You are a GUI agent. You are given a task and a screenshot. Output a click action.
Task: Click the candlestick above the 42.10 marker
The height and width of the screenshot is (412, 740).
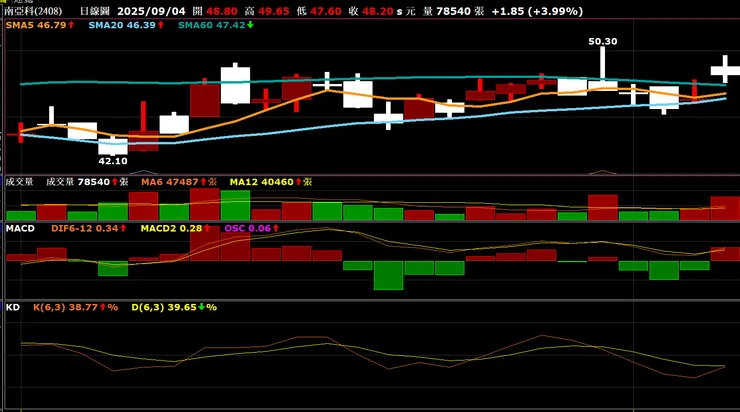113,146
